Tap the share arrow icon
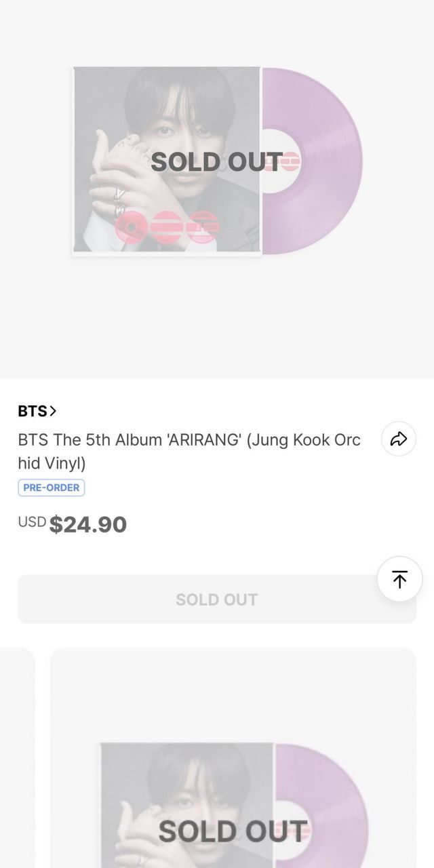Image resolution: width=434 pixels, height=868 pixels. pyautogui.click(x=399, y=439)
